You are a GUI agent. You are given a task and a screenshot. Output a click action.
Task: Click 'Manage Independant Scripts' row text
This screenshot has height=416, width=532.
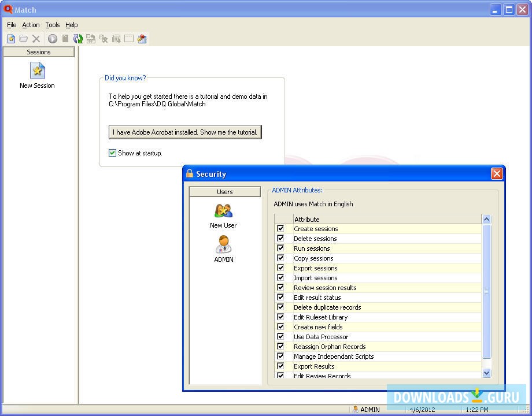tap(334, 356)
